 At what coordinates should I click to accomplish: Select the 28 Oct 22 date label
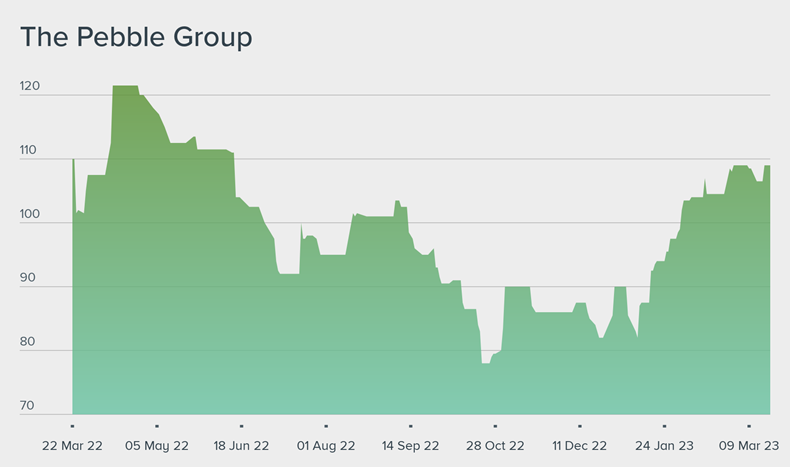pos(495,446)
